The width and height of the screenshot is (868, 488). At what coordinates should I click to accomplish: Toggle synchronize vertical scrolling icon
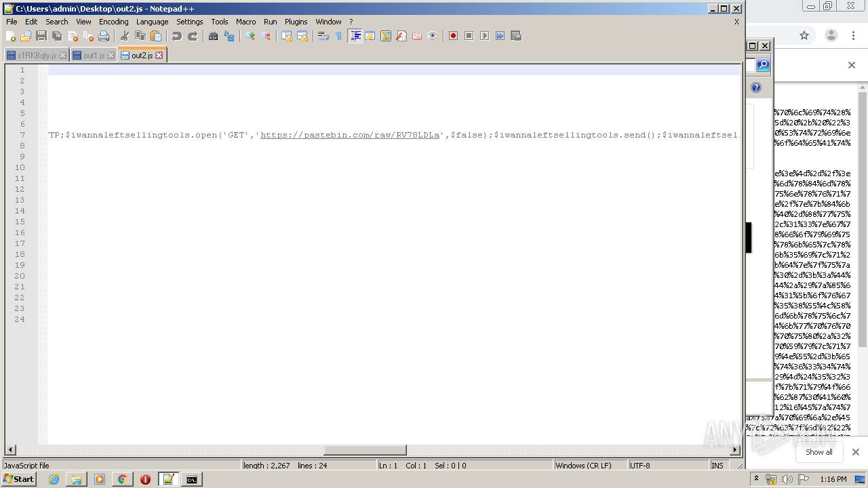coord(287,36)
